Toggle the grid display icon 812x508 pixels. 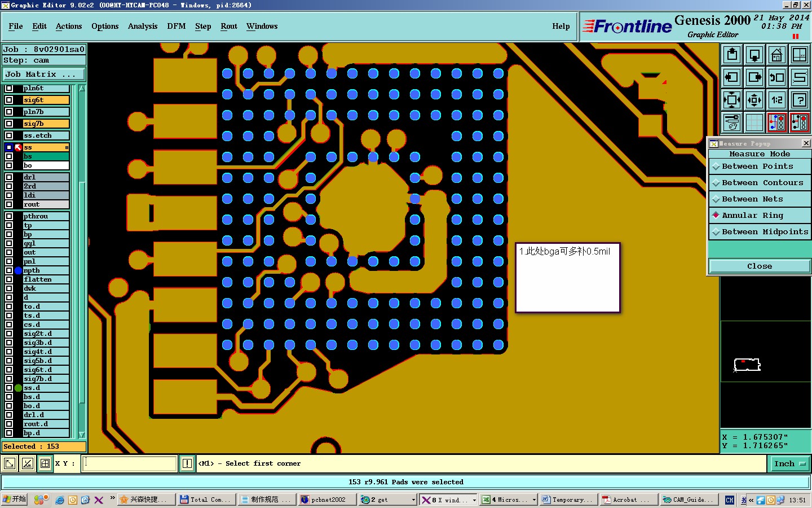click(x=754, y=122)
